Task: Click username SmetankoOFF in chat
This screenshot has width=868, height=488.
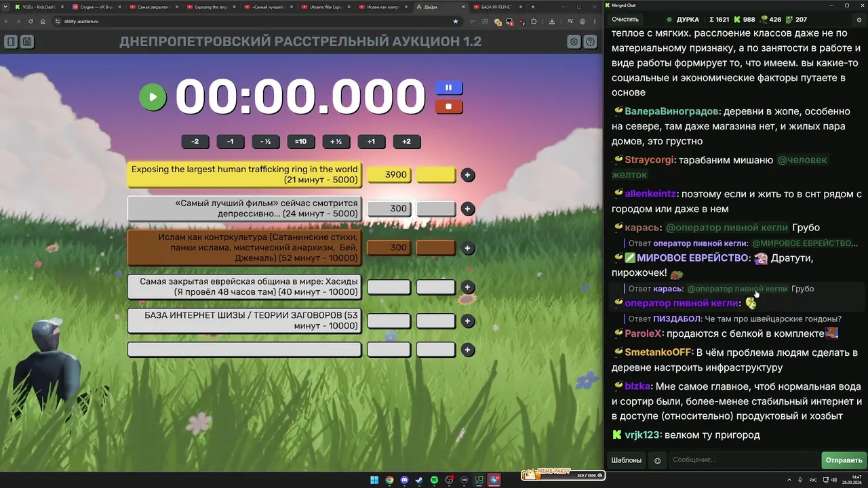Action: click(x=658, y=352)
